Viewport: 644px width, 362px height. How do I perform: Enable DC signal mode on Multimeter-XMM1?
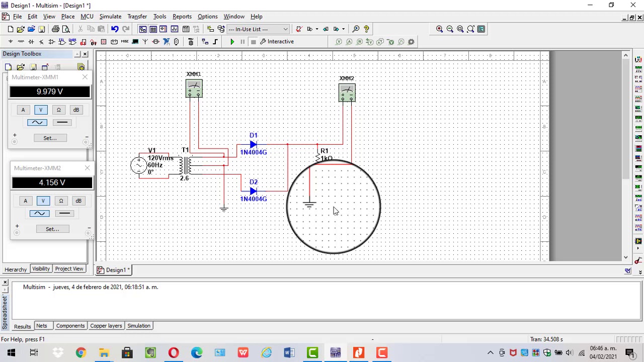click(62, 122)
